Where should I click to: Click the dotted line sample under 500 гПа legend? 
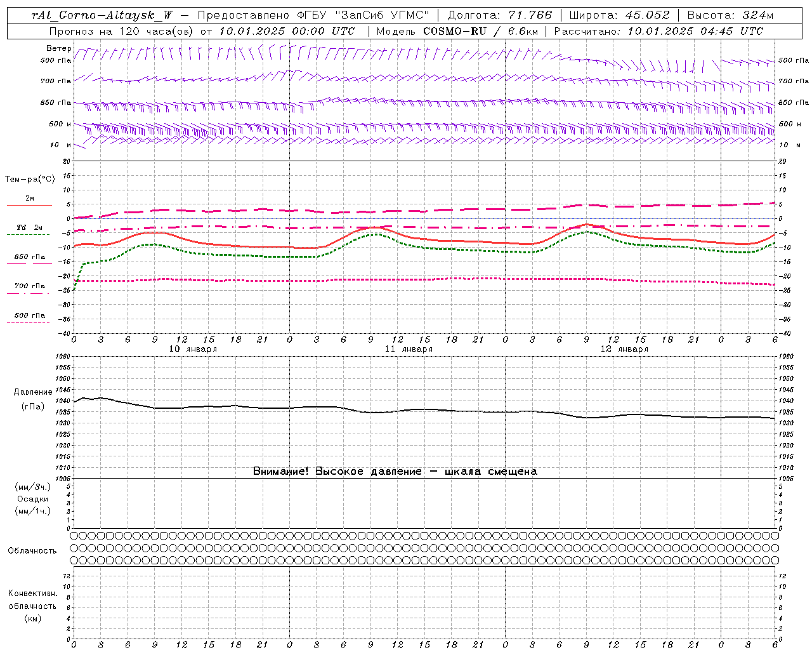[x=28, y=323]
